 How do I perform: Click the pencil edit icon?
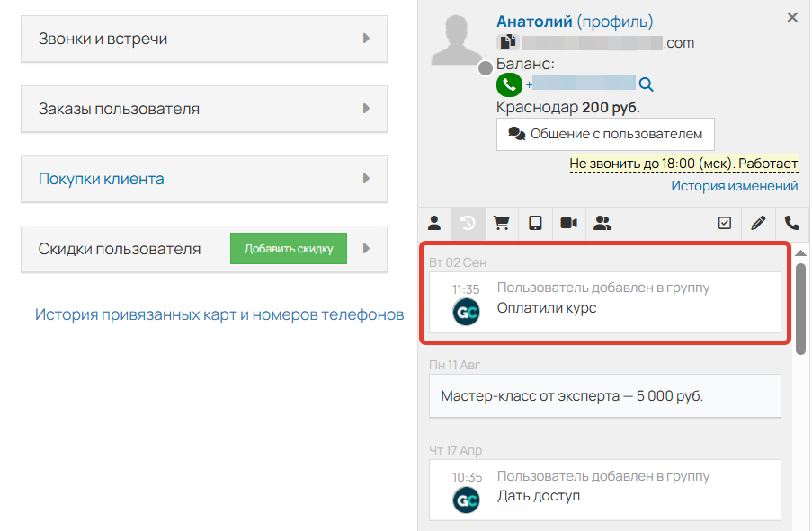click(757, 223)
